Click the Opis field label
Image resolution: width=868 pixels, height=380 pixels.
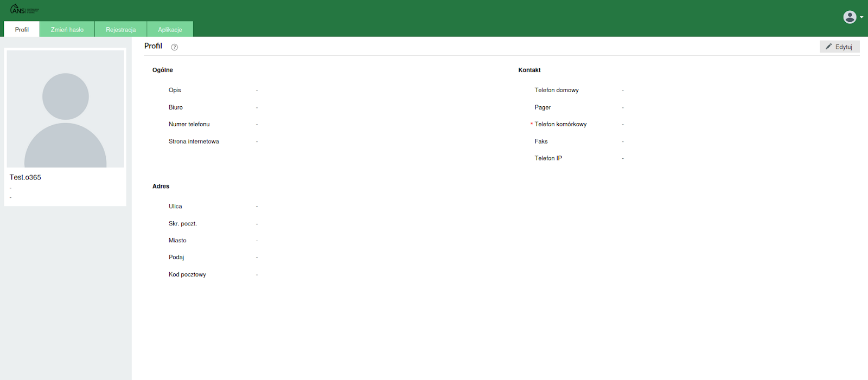pyautogui.click(x=175, y=90)
